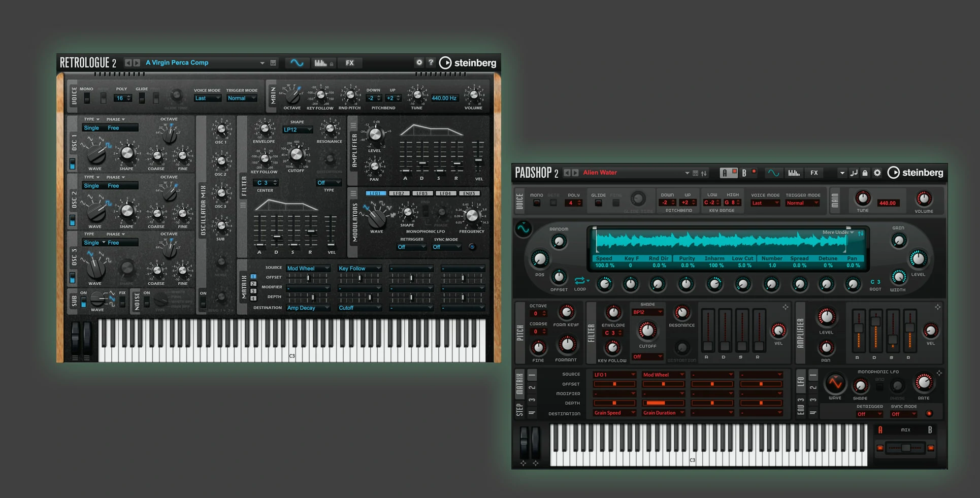Click the Padshop lock icon

tap(865, 173)
